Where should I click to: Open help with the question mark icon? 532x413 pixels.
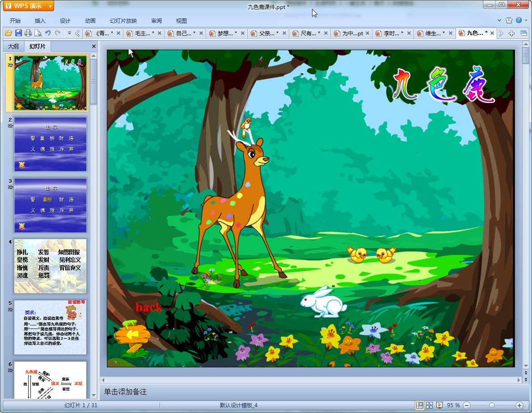pos(519,20)
